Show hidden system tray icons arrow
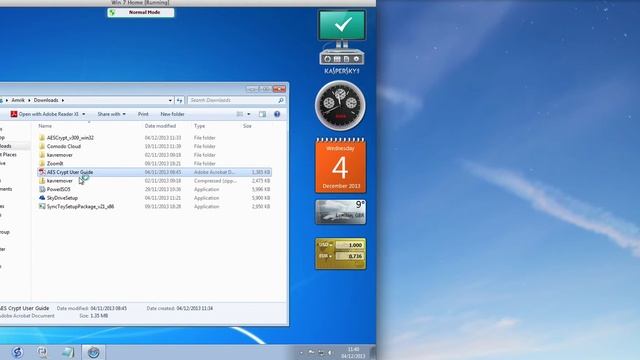 [302, 353]
